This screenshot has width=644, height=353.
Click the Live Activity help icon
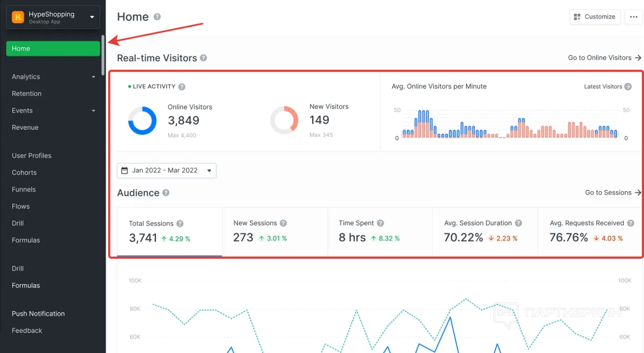tap(182, 87)
